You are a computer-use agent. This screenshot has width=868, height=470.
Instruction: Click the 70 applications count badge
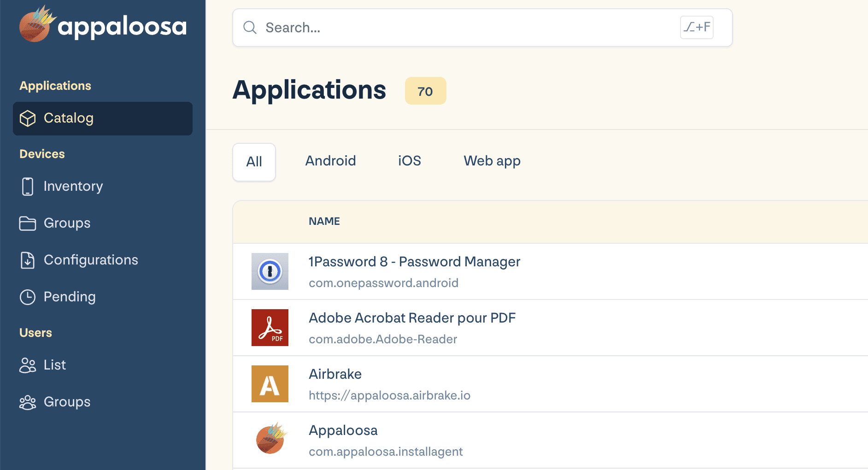(425, 91)
